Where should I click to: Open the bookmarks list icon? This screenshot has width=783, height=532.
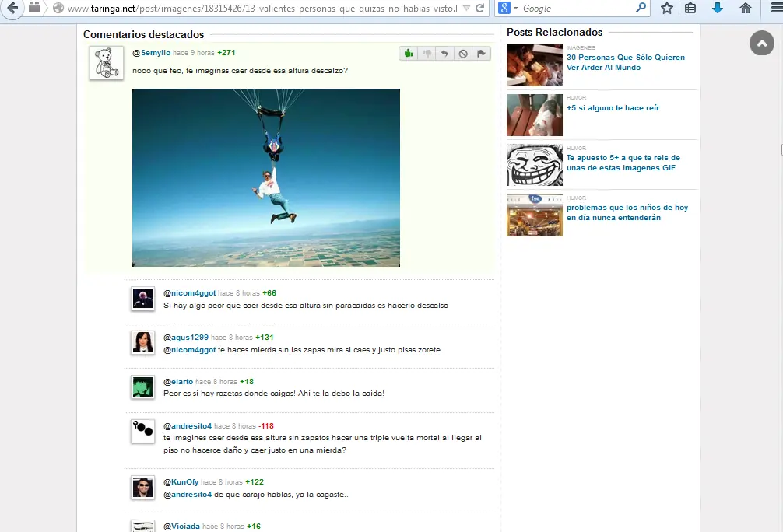(690, 8)
